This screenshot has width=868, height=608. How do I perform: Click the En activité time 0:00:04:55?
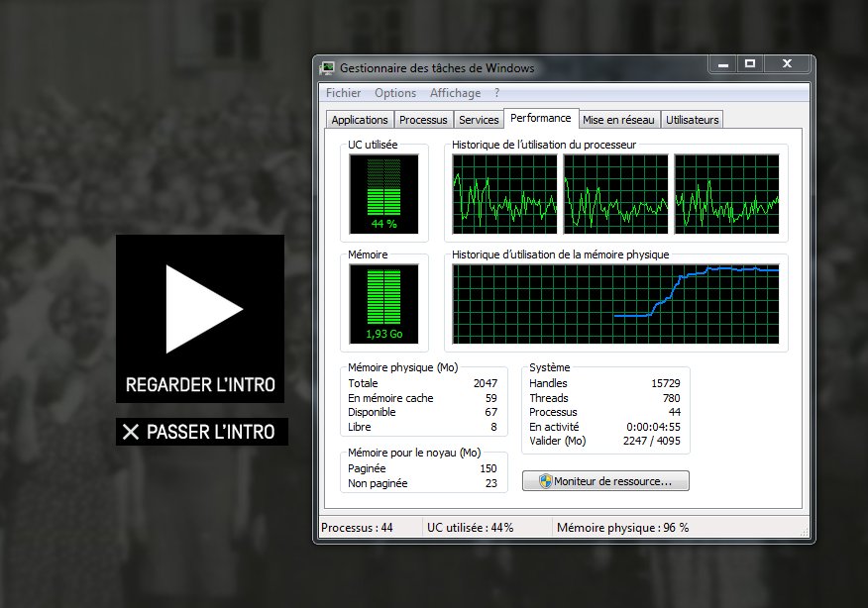[653, 427]
